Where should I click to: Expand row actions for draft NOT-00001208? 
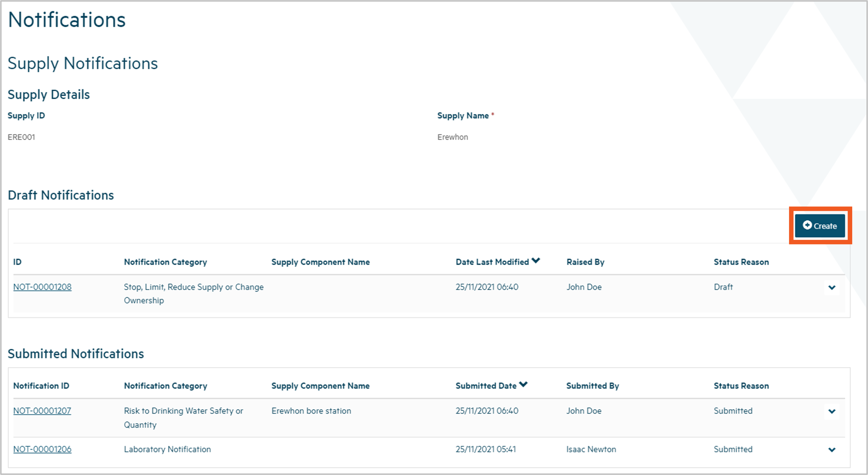pyautogui.click(x=832, y=288)
